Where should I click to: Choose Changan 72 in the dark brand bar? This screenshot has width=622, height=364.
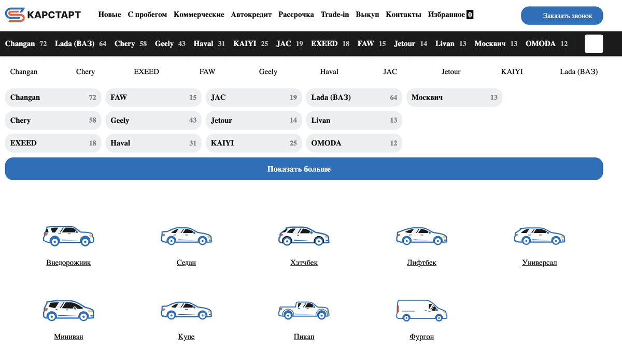point(26,43)
